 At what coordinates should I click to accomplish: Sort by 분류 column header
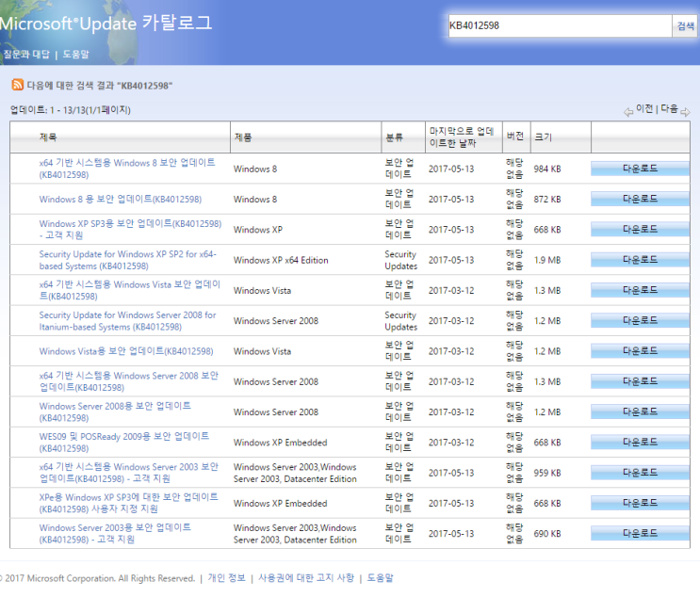click(x=394, y=137)
